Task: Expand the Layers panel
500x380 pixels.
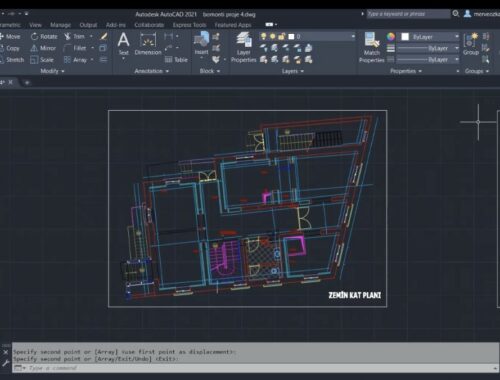Action: [293, 71]
